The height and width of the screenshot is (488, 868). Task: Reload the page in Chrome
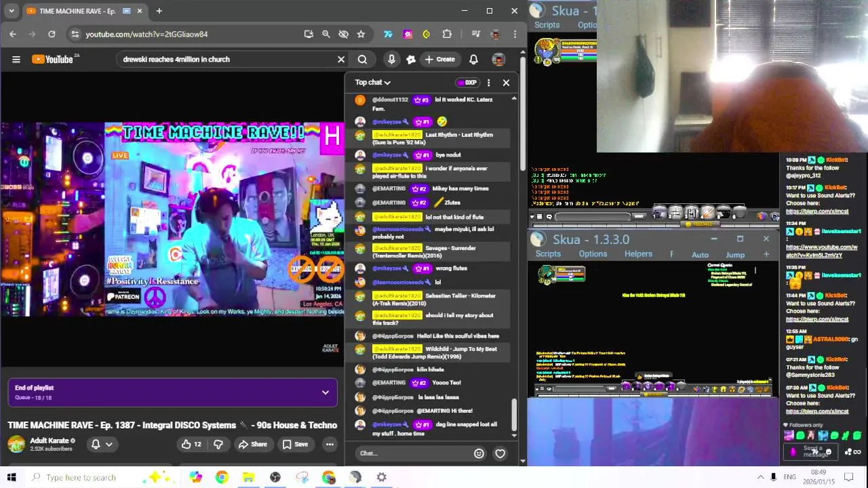point(52,34)
